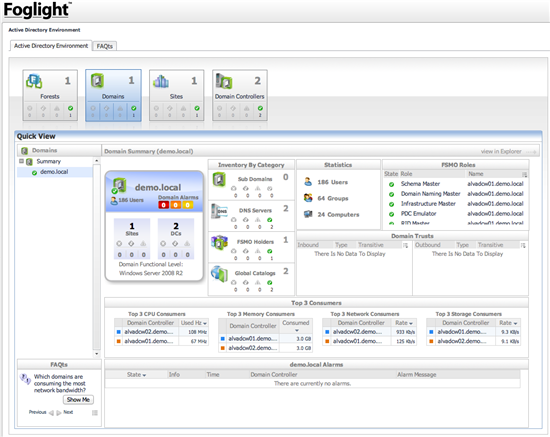Click the 24 Computers statistic
Viewport: 550px width, 437px height.
(x=338, y=214)
